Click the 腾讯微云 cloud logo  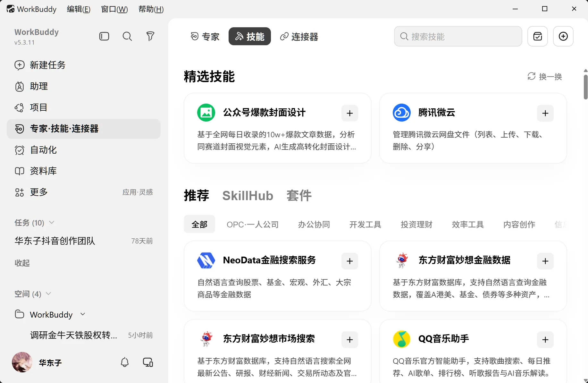pyautogui.click(x=402, y=113)
